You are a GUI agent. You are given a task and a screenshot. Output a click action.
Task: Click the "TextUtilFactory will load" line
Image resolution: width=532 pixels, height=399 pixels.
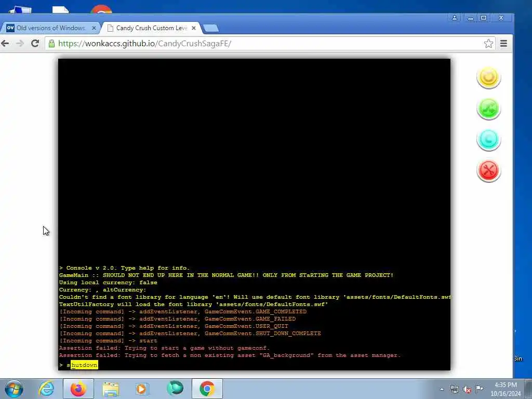(x=193, y=304)
